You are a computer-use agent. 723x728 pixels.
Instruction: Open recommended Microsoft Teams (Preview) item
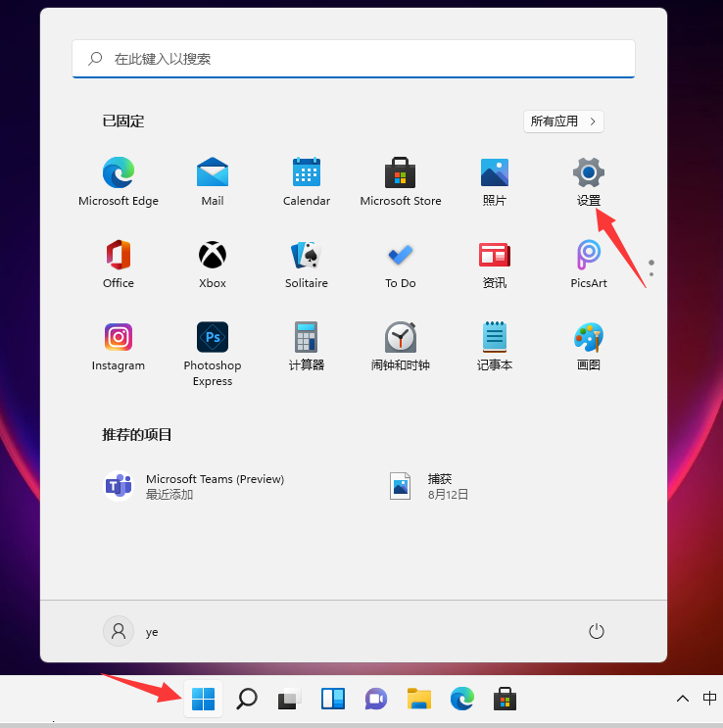[x=196, y=486]
